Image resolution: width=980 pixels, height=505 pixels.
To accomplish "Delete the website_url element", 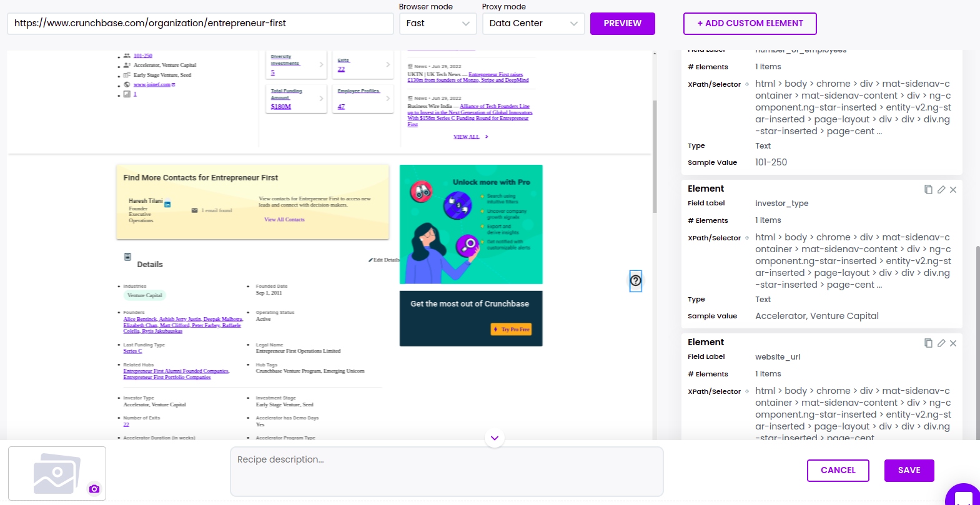I will click(x=953, y=343).
